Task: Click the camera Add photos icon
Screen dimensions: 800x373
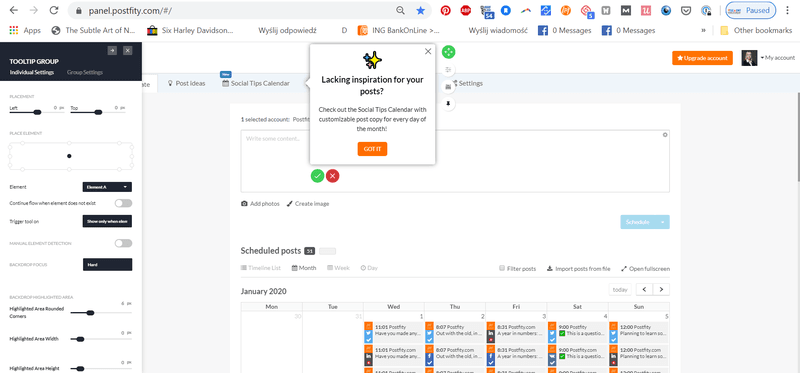Action: tap(244, 204)
